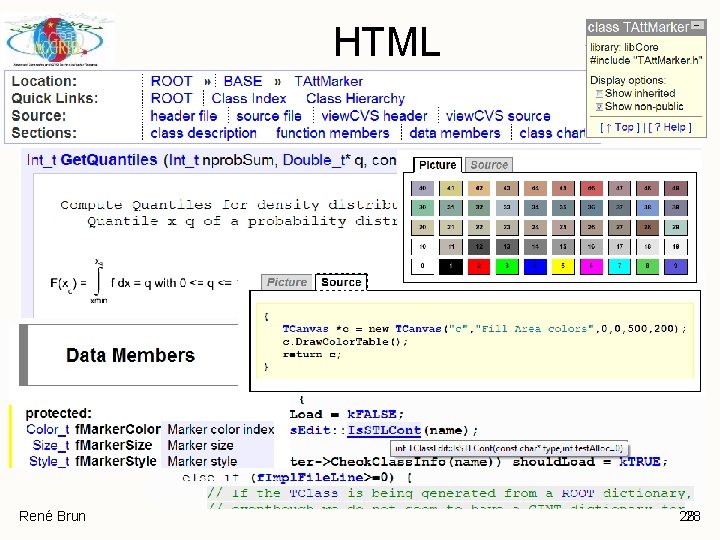Open ROOT in the Quick Links row
This screenshot has width=720, height=540.
[171, 98]
